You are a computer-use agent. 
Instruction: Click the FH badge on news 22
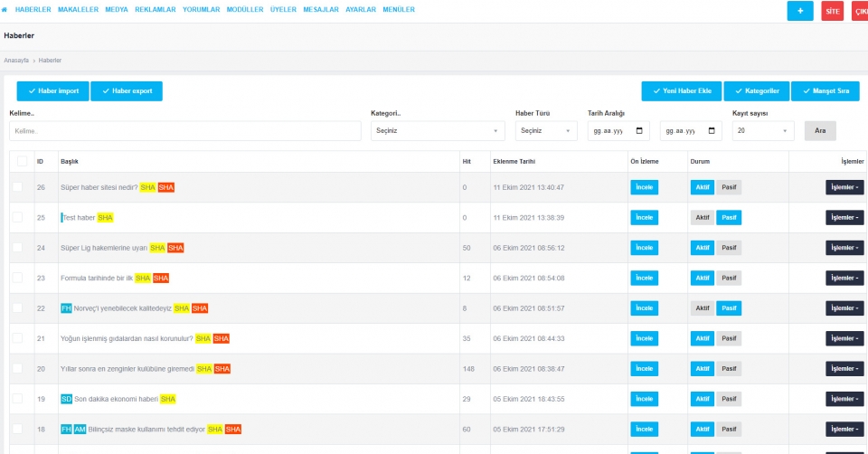pos(66,308)
